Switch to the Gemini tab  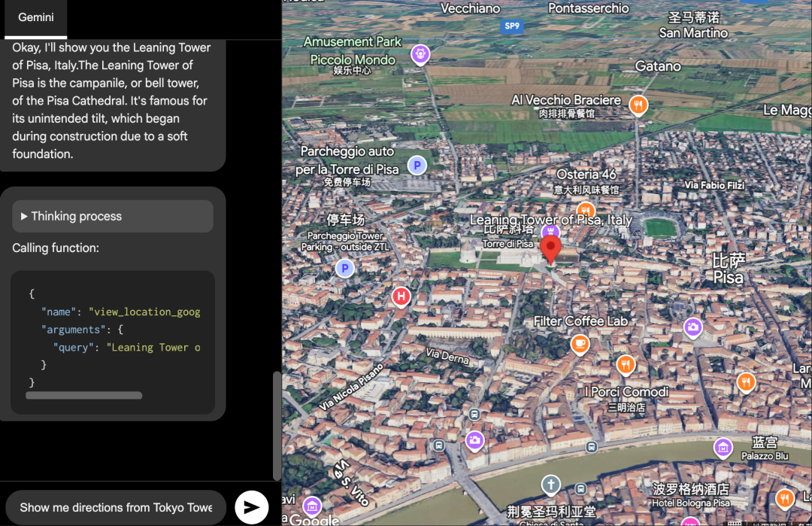[x=35, y=17]
